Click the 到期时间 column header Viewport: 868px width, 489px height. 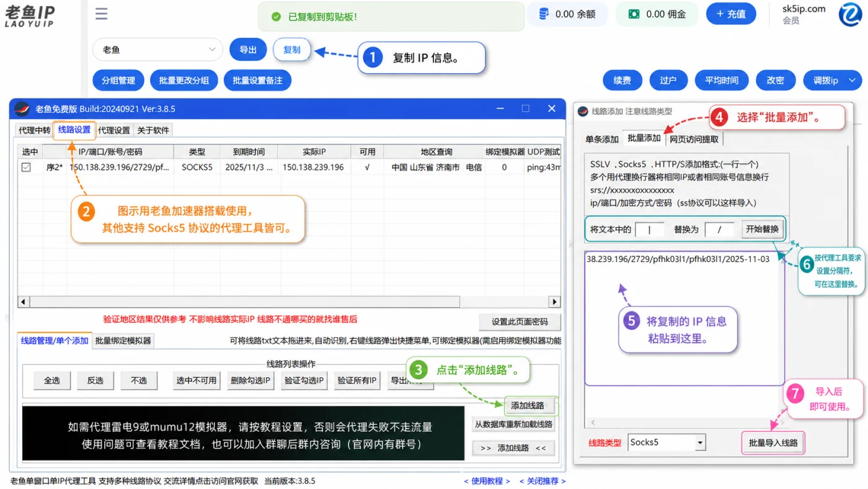click(x=249, y=151)
